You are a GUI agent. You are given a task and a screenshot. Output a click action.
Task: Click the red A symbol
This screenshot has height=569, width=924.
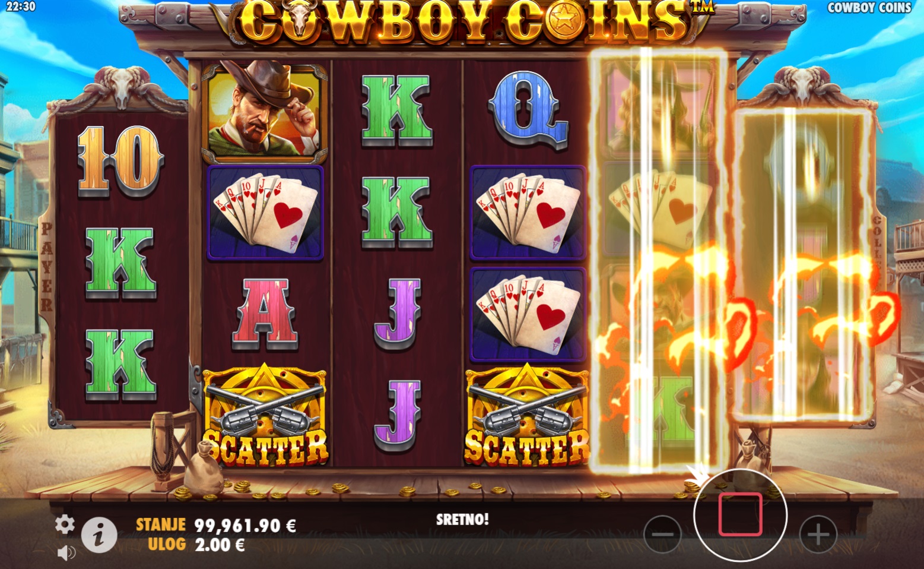[265, 314]
